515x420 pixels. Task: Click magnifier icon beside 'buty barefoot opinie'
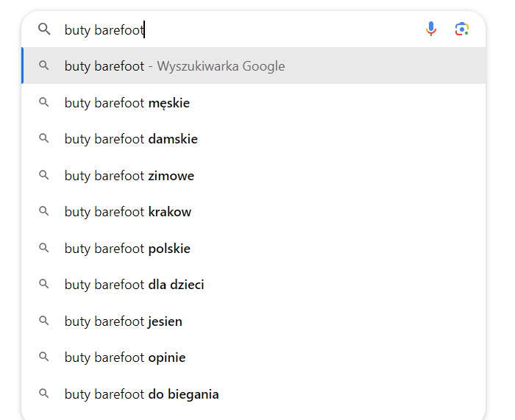(x=44, y=357)
